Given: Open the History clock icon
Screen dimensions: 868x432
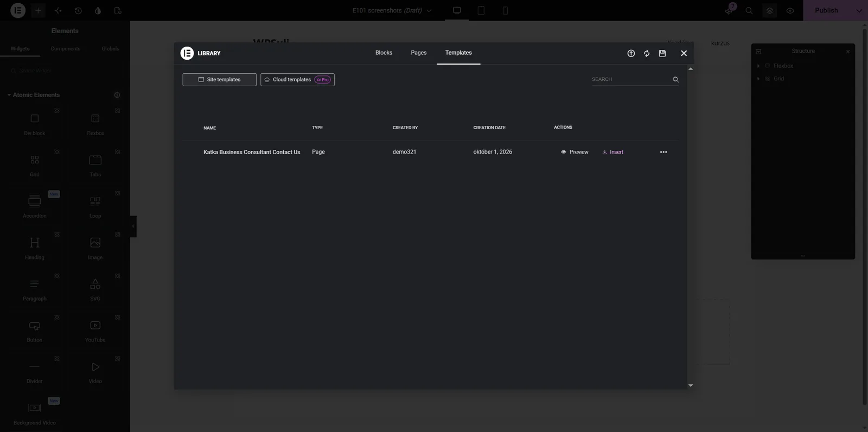Looking at the screenshot, I should (78, 10).
